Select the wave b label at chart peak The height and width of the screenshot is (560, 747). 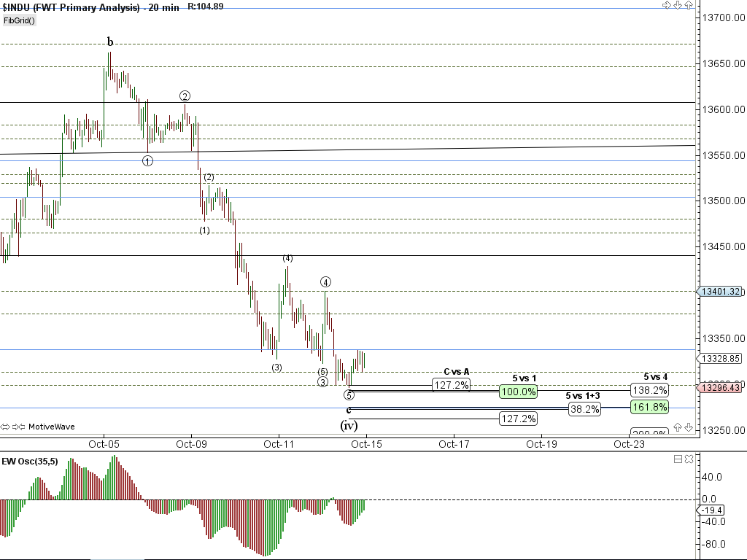110,42
